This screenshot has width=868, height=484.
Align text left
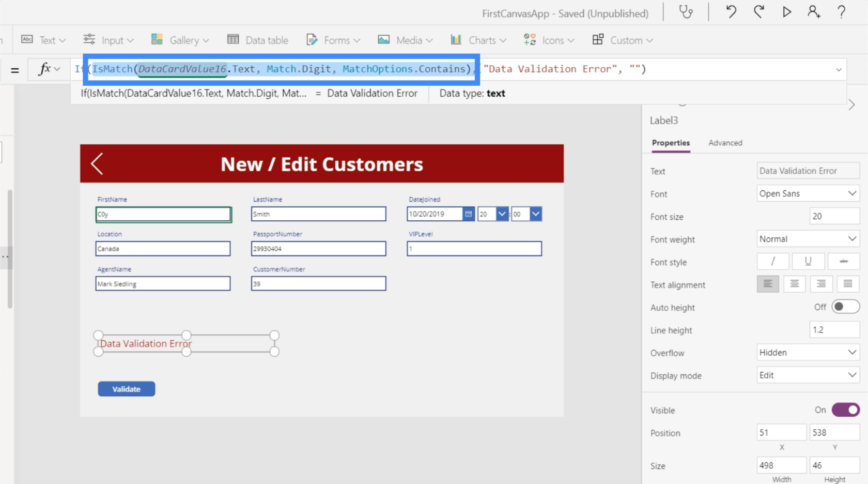768,284
